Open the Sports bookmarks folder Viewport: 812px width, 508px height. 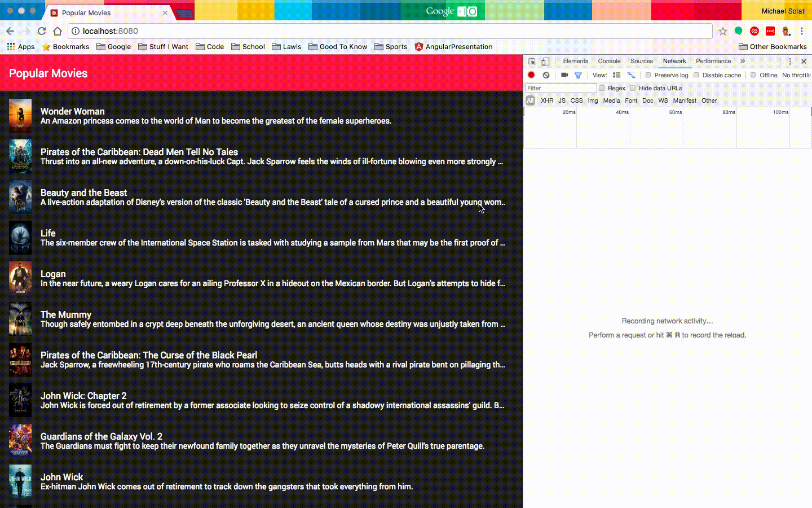click(x=391, y=47)
